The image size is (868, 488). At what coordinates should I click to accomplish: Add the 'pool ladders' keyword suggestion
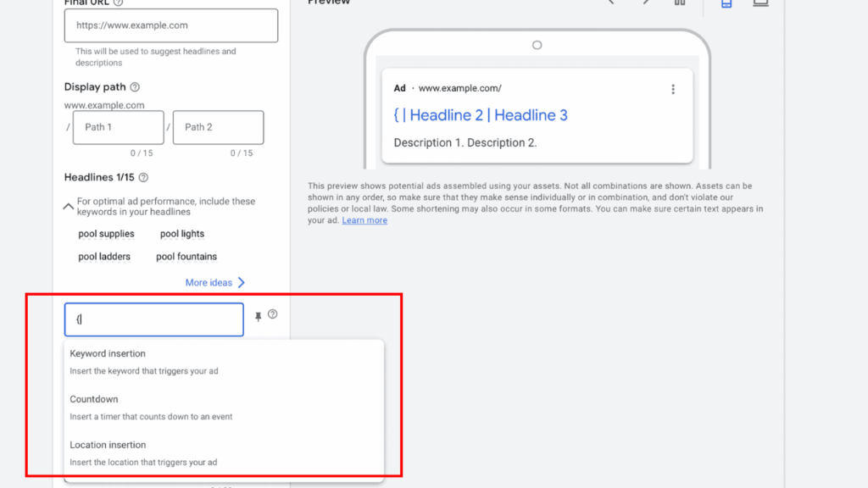pyautogui.click(x=104, y=257)
